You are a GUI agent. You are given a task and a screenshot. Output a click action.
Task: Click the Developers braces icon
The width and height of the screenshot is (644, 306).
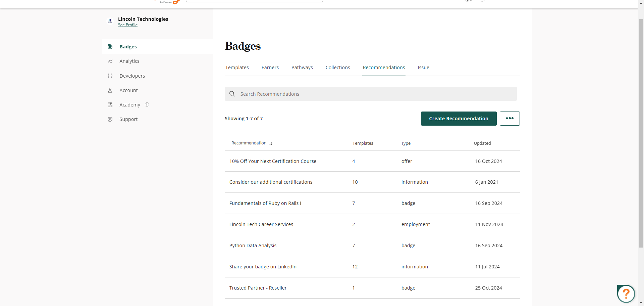click(110, 76)
